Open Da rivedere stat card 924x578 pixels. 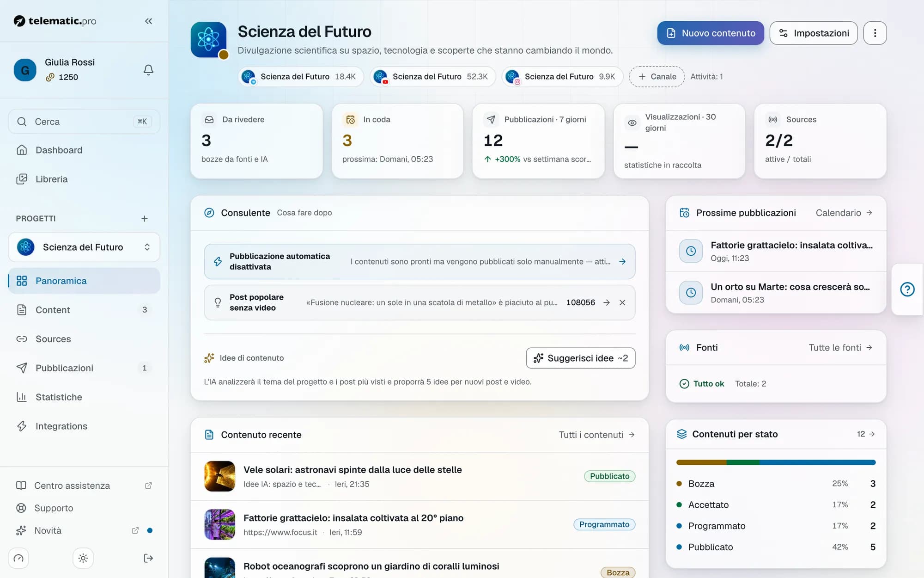pos(256,141)
